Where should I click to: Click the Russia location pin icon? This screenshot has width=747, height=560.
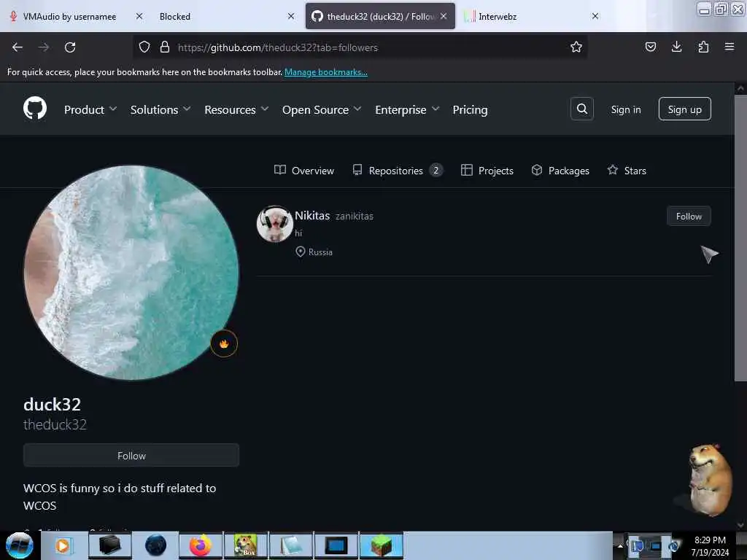300,252
